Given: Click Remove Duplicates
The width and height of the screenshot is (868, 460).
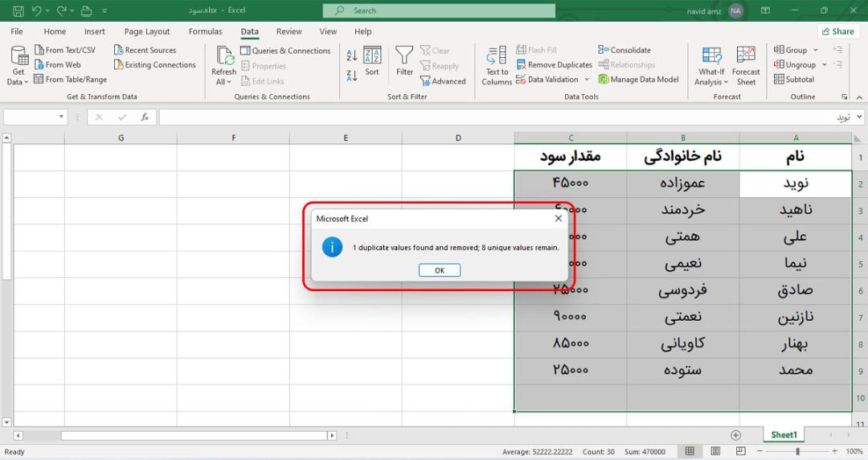Looking at the screenshot, I should [554, 65].
